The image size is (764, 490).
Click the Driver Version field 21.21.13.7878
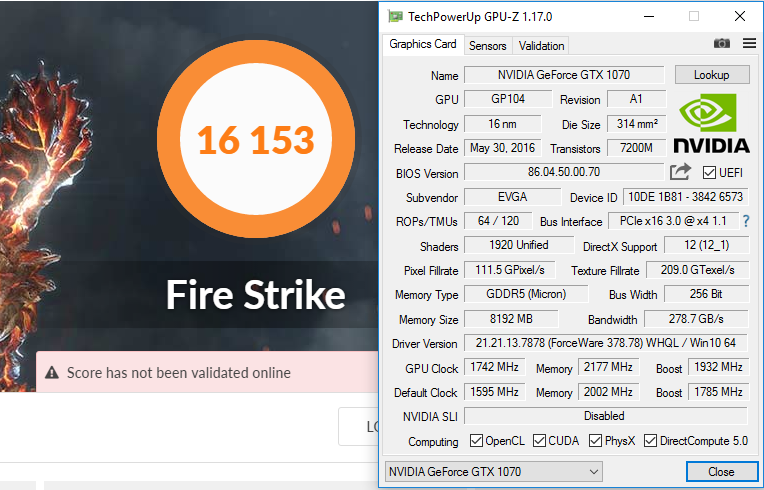tap(606, 343)
